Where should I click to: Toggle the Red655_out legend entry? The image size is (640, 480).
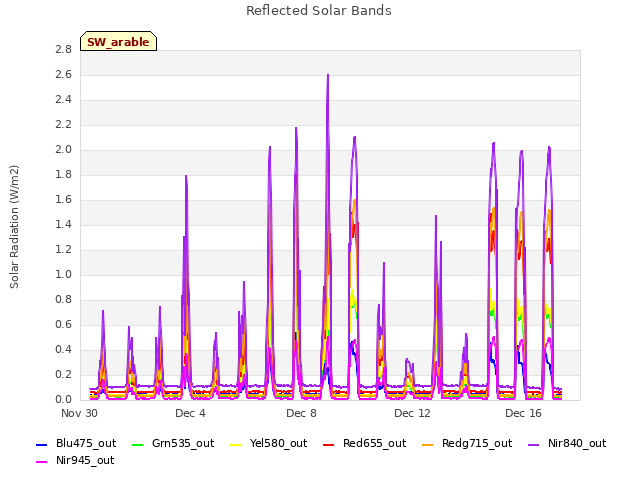point(364,444)
